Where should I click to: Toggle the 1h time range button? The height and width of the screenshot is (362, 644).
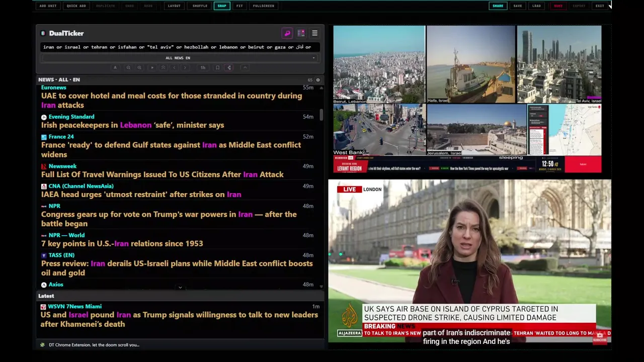point(203,67)
